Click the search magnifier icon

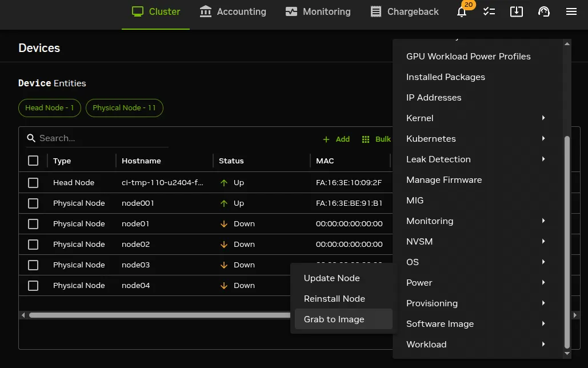click(x=31, y=138)
